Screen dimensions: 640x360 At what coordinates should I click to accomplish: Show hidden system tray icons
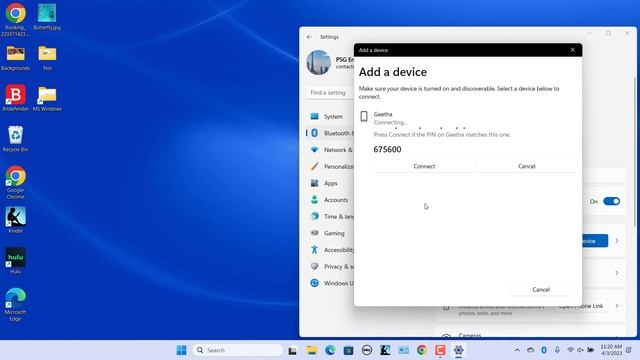[517, 350]
